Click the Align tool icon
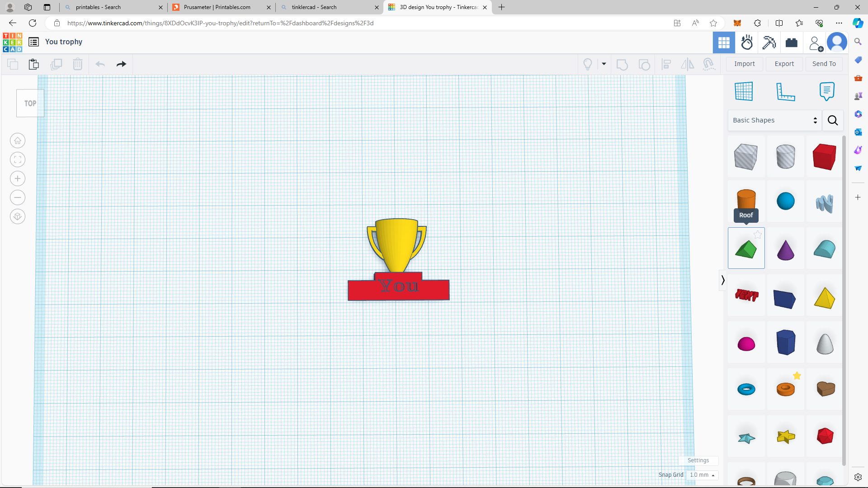Screen dimensions: 868x488 666,65
